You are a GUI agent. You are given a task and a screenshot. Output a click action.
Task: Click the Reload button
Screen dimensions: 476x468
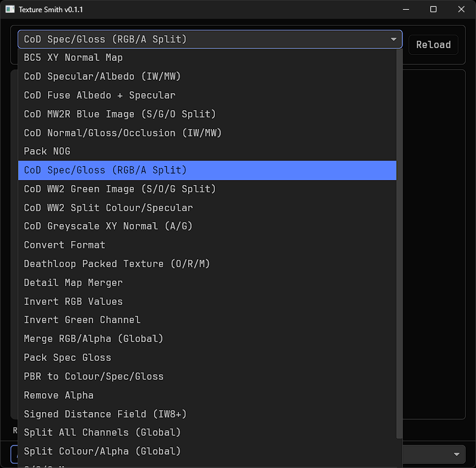[433, 45]
